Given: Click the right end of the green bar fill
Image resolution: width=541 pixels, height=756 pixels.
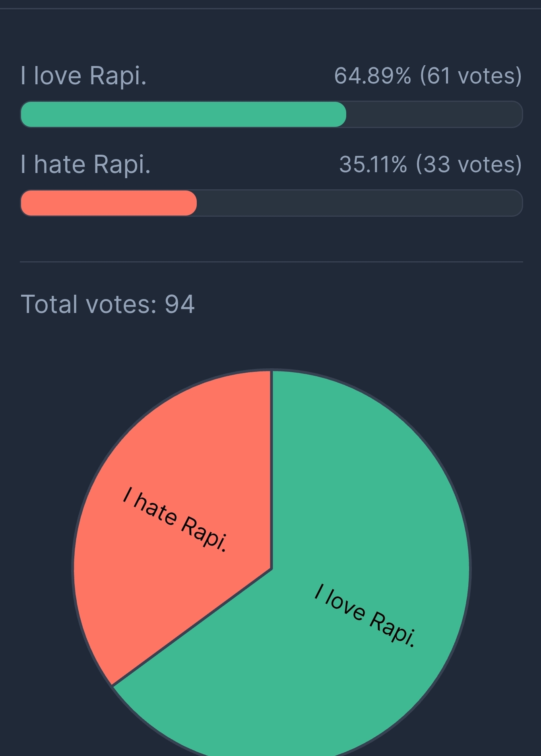Looking at the screenshot, I should coord(342,115).
